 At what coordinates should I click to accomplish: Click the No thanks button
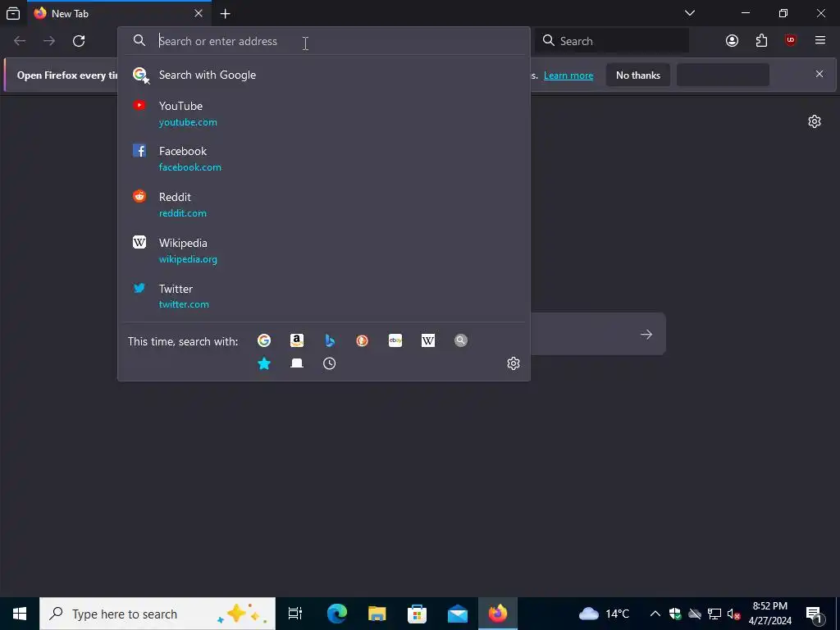coord(638,75)
